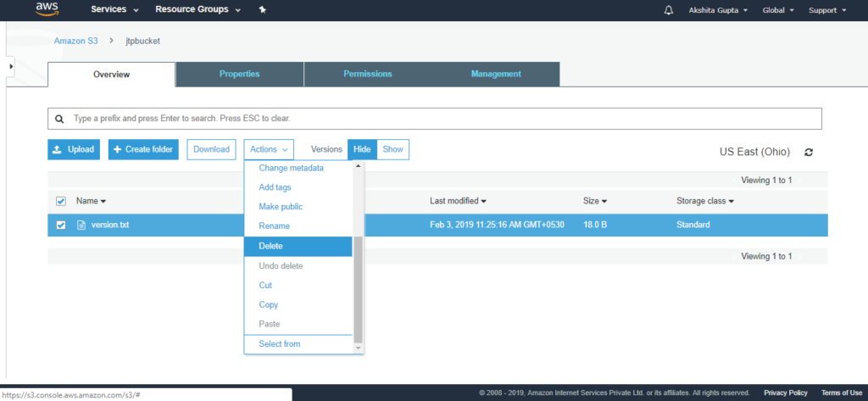Switch to the Overview tab
The height and width of the screenshot is (401, 868).
tap(111, 75)
